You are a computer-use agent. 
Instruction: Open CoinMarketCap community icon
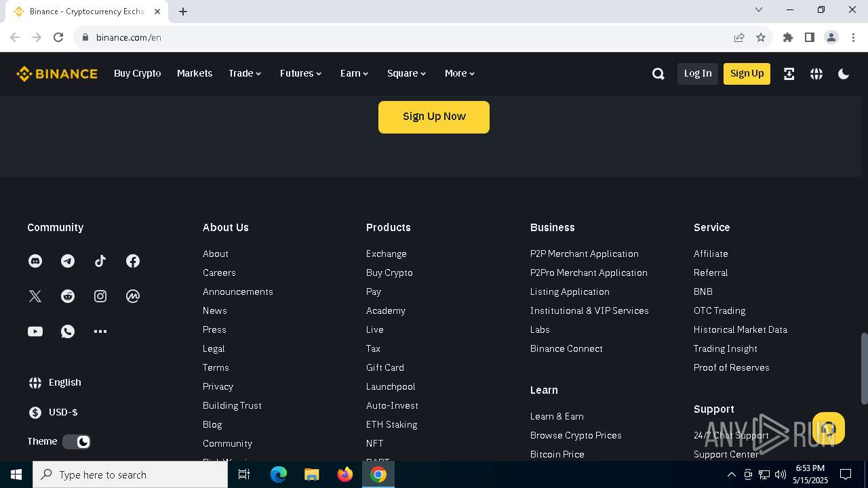(133, 296)
